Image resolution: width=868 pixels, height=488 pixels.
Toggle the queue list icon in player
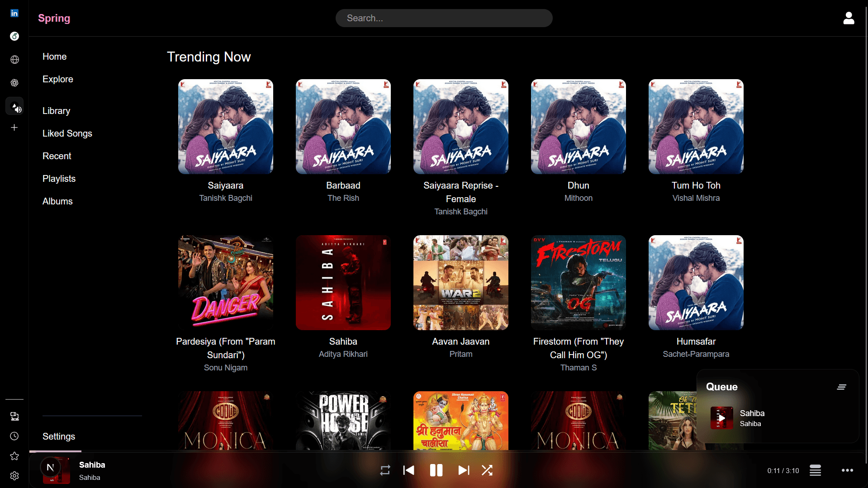815,470
